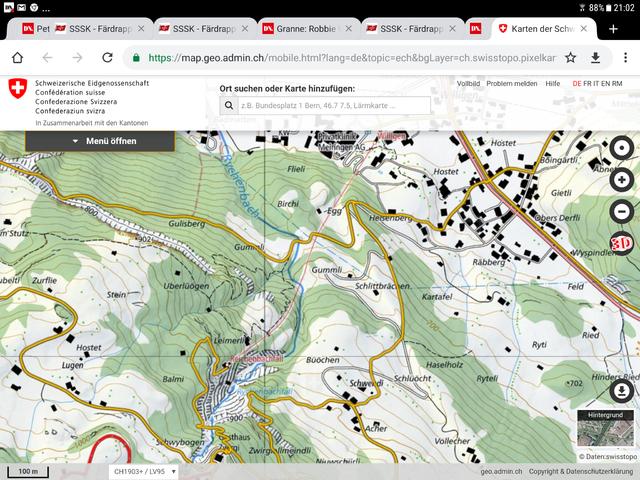This screenshot has width=640, height=480.
Task: Open a new browser tab
Action: point(613,29)
